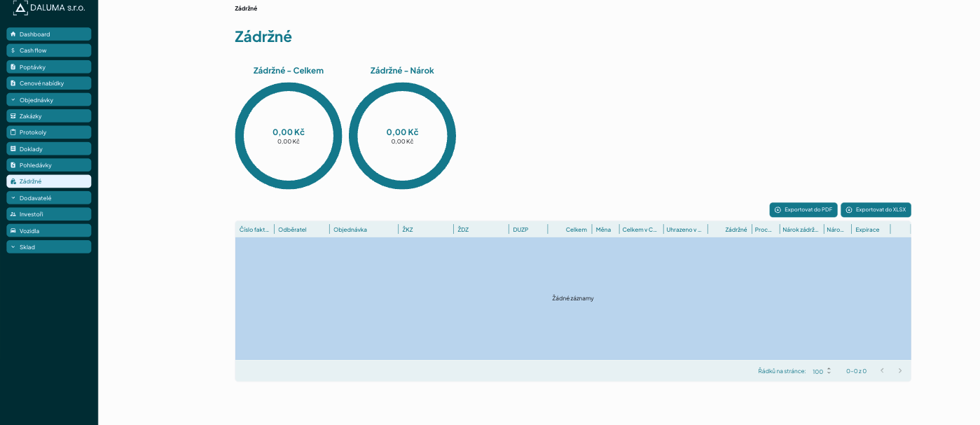
Task: Go to next table page arrow
Action: pyautogui.click(x=900, y=370)
